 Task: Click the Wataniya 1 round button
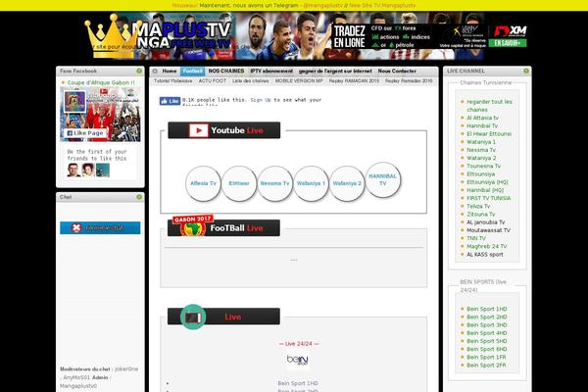[311, 183]
